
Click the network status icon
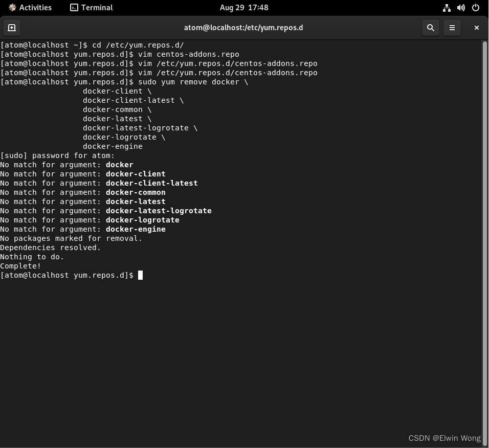click(447, 8)
